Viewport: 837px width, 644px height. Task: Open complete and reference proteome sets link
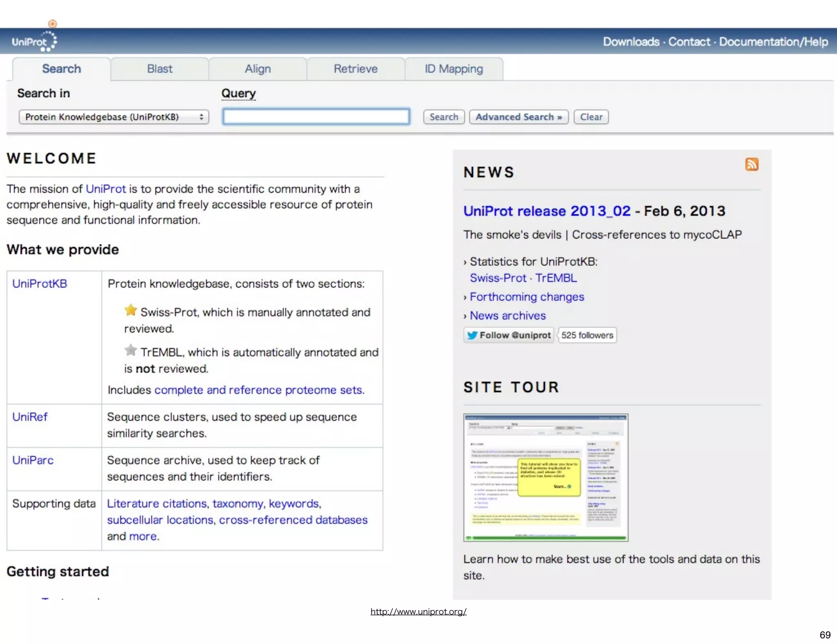(258, 390)
